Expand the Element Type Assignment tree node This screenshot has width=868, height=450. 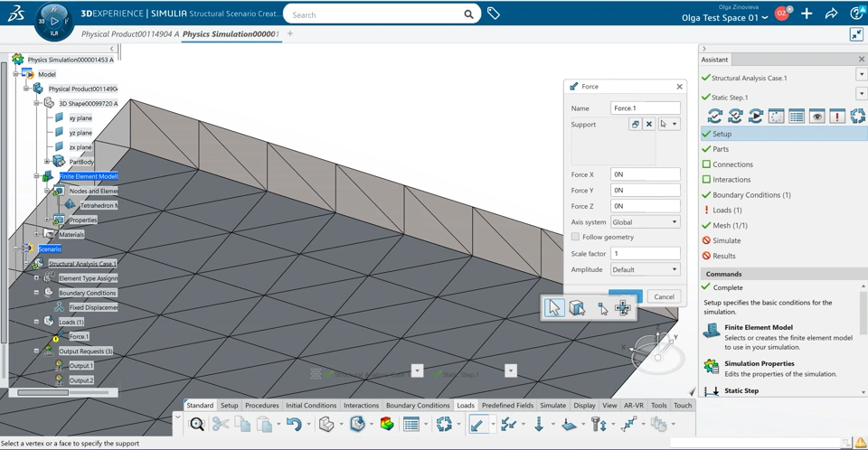[x=36, y=277]
